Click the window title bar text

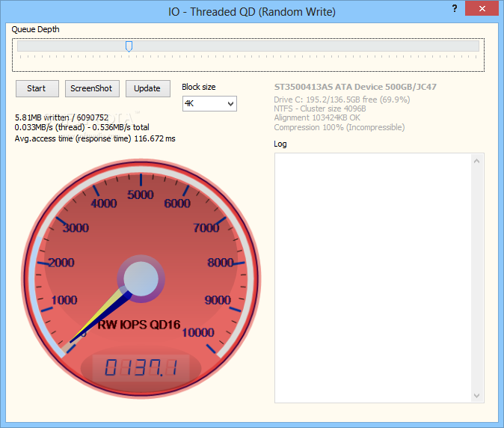point(252,11)
